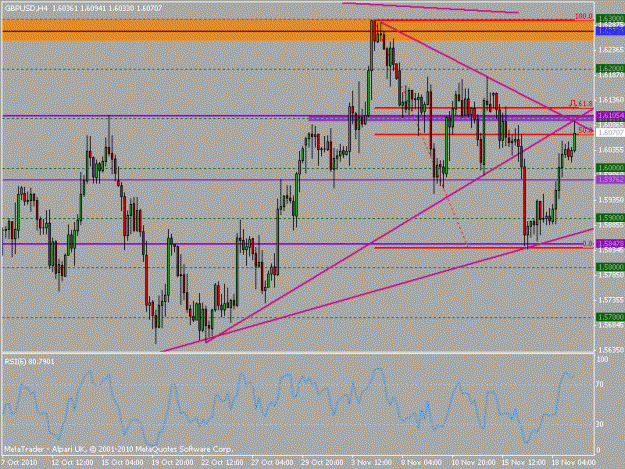Click the RSI scale value 70
Image resolution: width=625 pixels, height=469 pixels.
tap(601, 385)
